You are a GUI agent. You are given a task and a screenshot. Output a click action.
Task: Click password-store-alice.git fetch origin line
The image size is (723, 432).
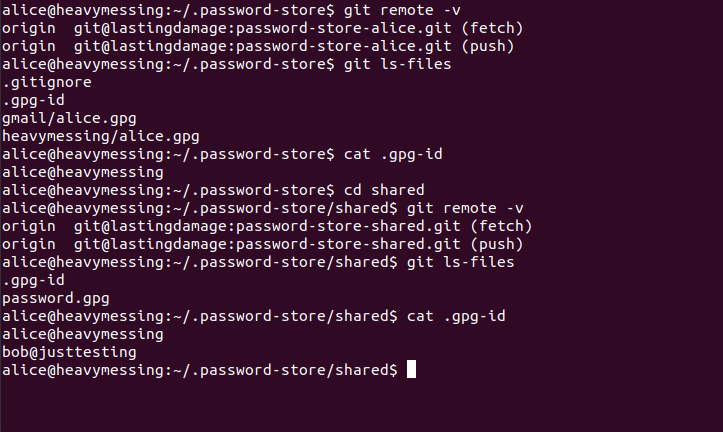click(262, 28)
